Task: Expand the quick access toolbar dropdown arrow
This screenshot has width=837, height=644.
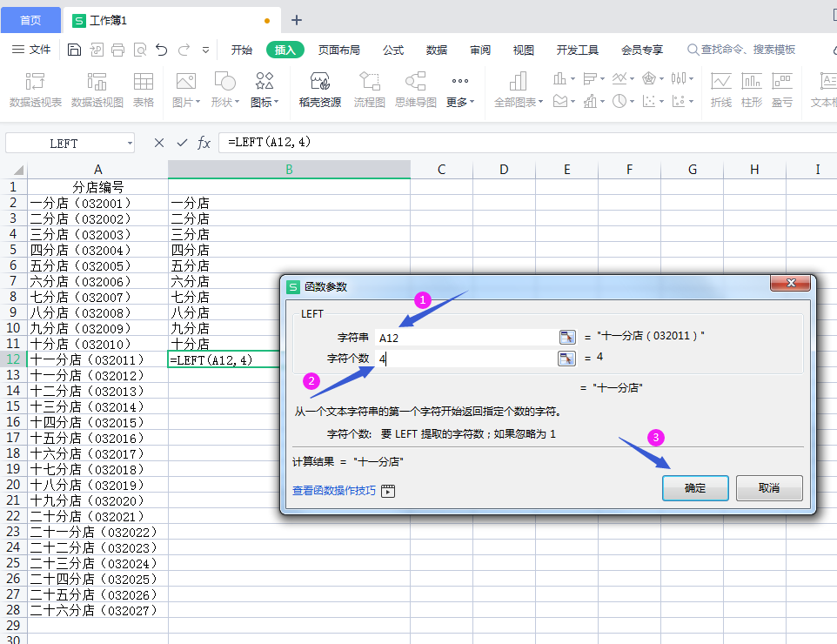Action: pos(205,50)
